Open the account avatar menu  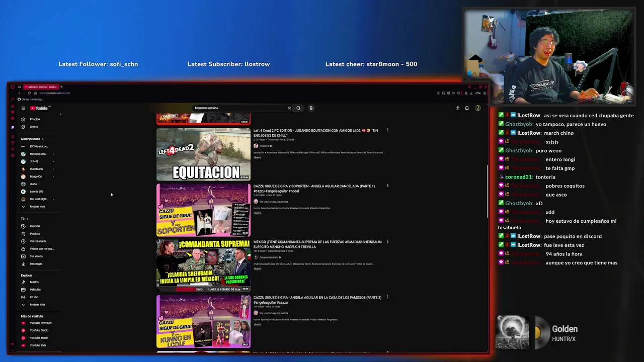478,108
